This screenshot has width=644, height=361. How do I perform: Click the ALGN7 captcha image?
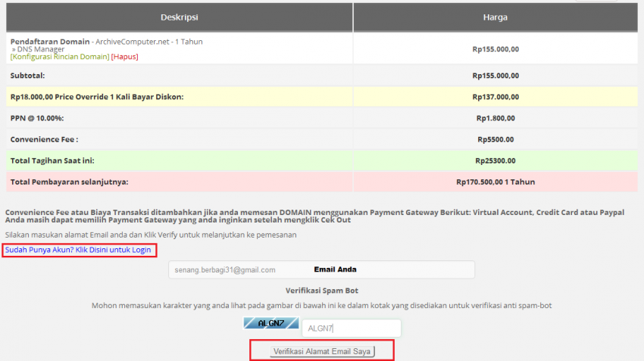click(x=270, y=323)
